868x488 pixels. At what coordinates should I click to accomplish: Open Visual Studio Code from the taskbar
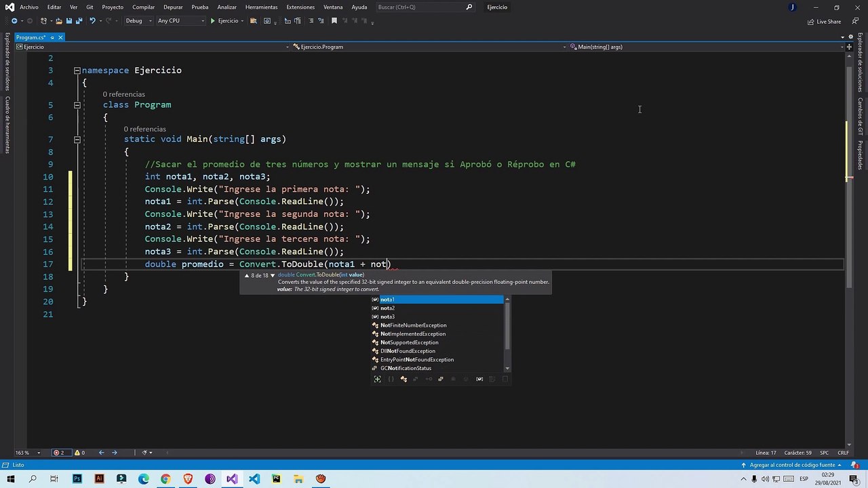pos(254,479)
